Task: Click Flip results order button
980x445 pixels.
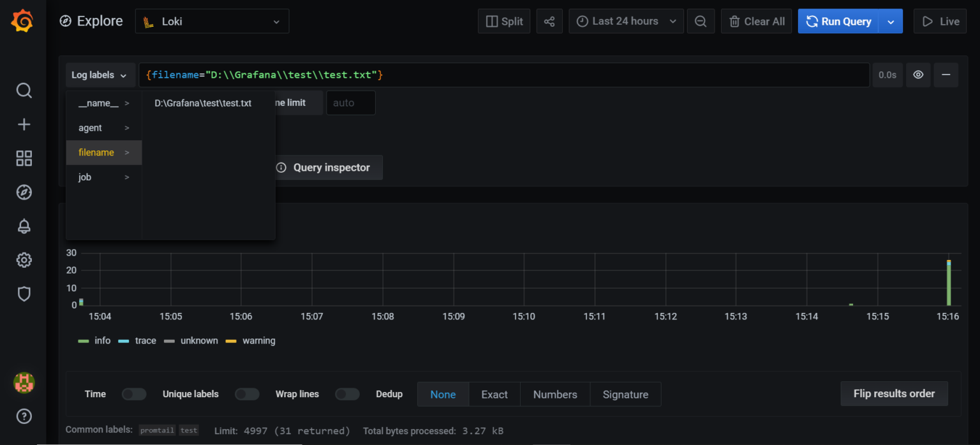Action: click(x=894, y=393)
